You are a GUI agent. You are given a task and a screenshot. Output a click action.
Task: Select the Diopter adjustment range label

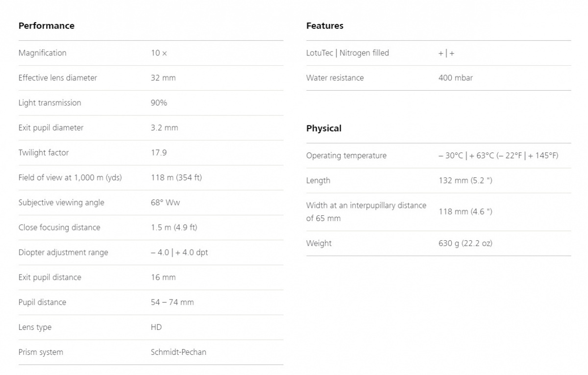63,253
